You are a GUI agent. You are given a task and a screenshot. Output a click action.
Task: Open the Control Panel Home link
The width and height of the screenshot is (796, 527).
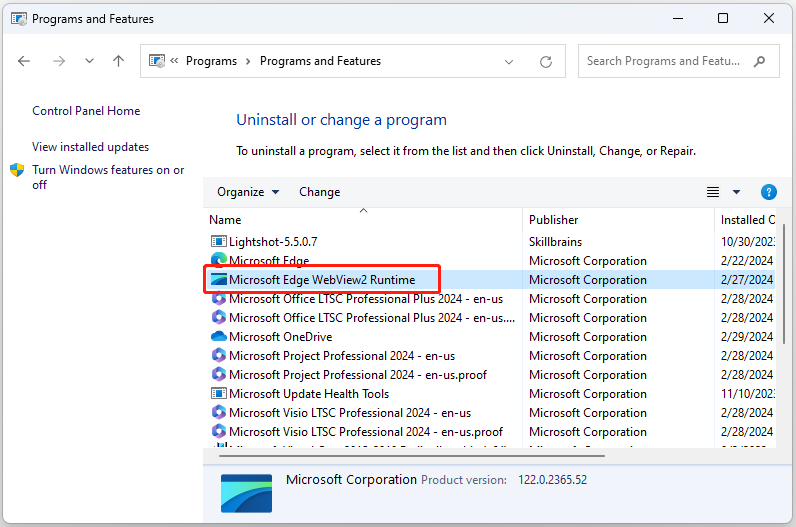tap(86, 111)
